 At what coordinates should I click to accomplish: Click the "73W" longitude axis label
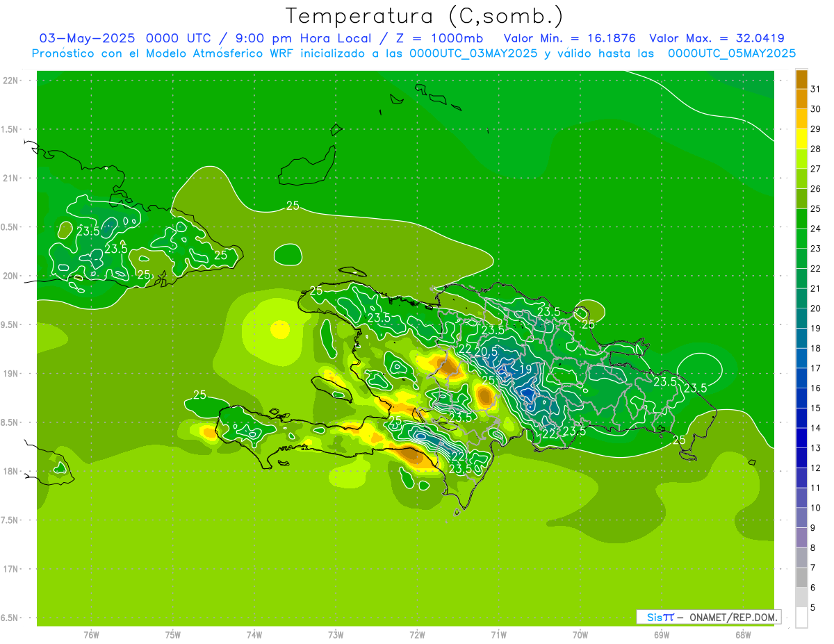[336, 634]
